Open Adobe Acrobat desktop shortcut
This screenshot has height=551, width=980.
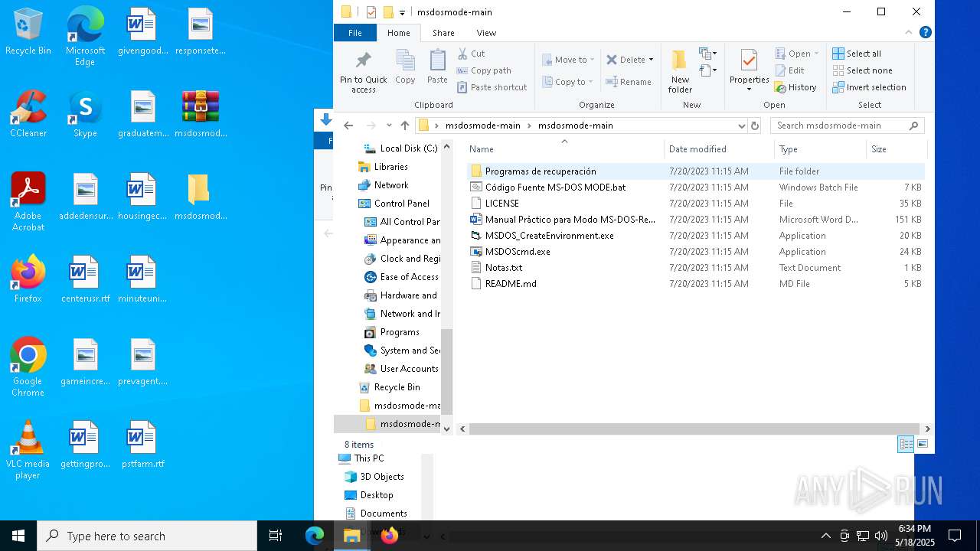28,202
